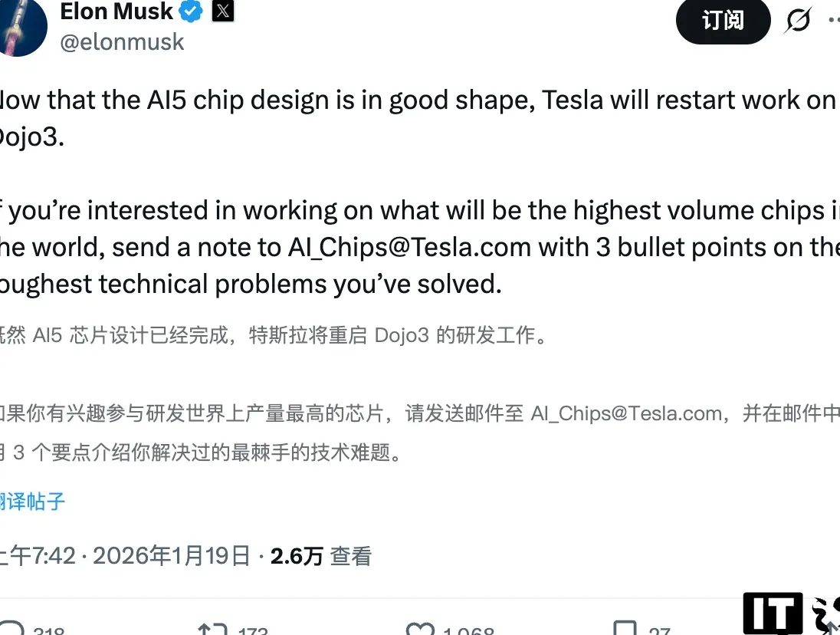Click the blue verified checkmark badge
This screenshot has width=840, height=635.
tap(189, 11)
